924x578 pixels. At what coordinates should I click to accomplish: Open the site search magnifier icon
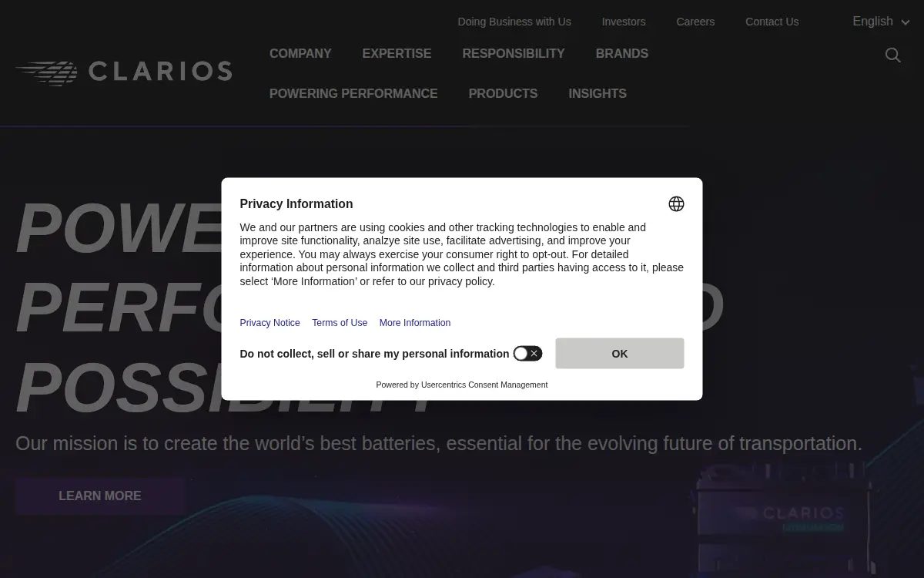892,55
